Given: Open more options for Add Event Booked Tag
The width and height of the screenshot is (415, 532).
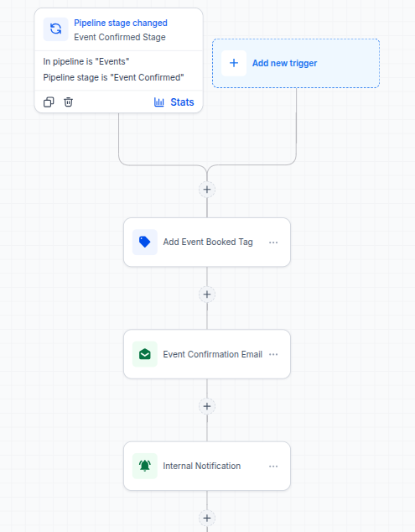Looking at the screenshot, I should coord(273,243).
